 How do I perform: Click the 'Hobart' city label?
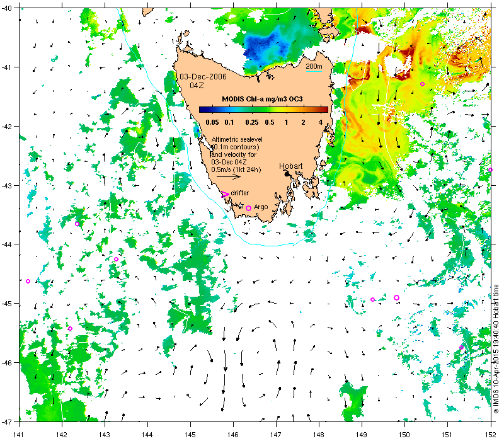pyautogui.click(x=291, y=166)
